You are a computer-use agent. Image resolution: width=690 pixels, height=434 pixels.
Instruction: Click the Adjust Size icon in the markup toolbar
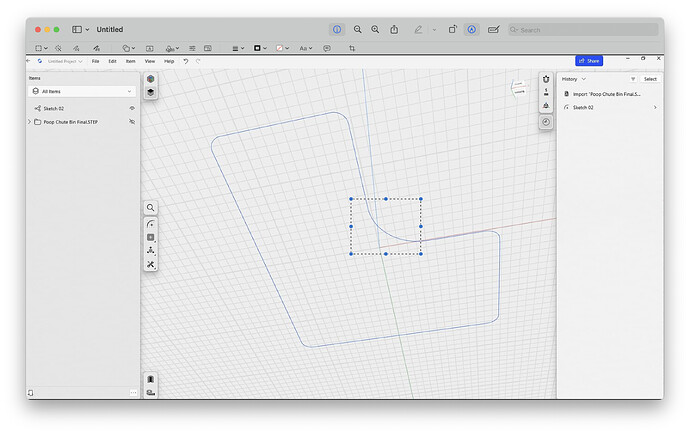click(x=208, y=48)
